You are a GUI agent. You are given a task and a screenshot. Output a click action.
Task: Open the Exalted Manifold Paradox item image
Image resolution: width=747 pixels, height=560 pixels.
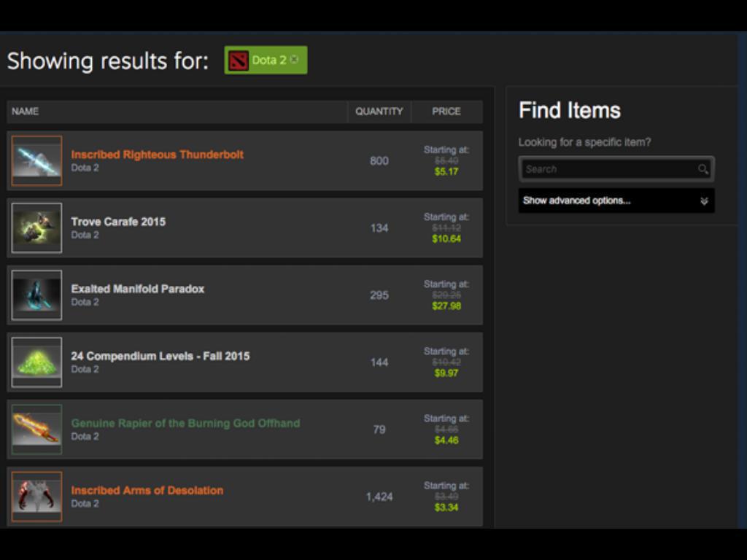tap(36, 295)
